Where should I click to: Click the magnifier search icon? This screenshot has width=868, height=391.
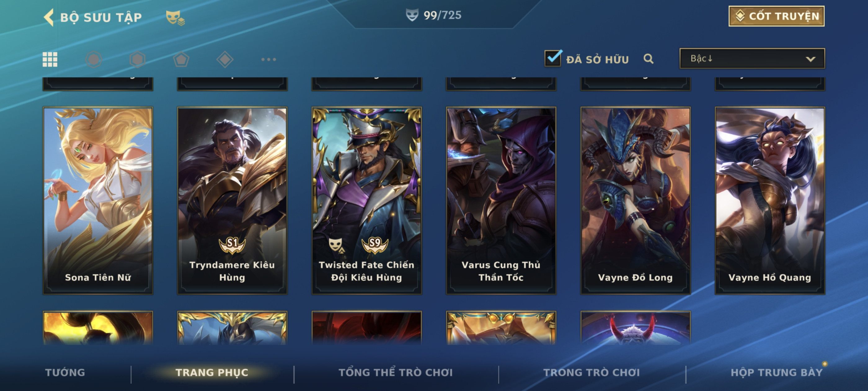(x=648, y=59)
